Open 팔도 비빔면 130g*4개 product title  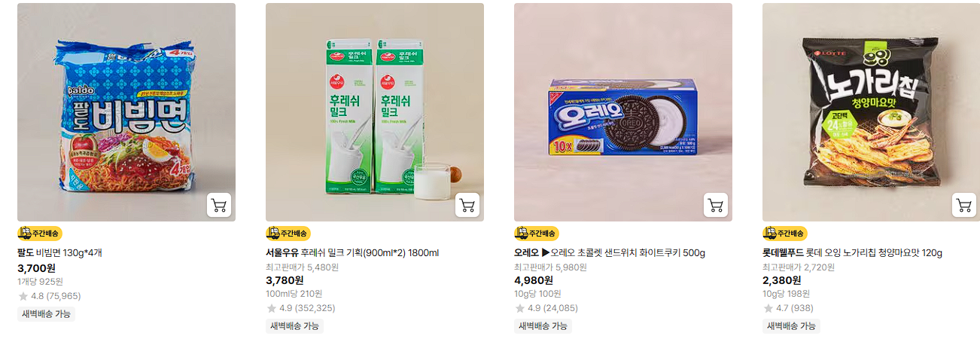pyautogui.click(x=59, y=253)
